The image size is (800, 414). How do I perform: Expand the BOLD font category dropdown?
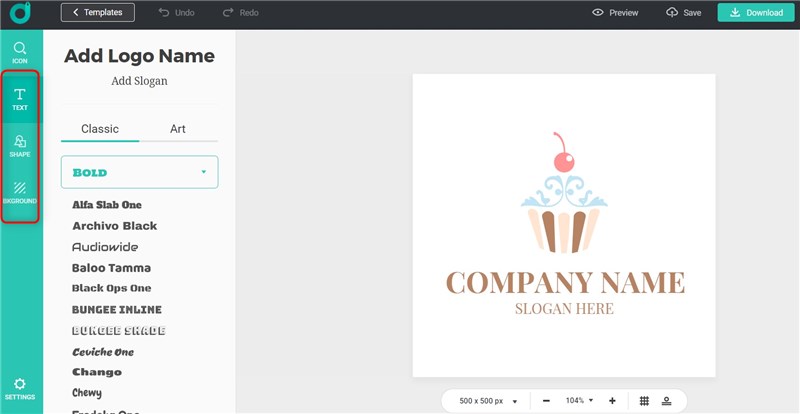pos(139,172)
